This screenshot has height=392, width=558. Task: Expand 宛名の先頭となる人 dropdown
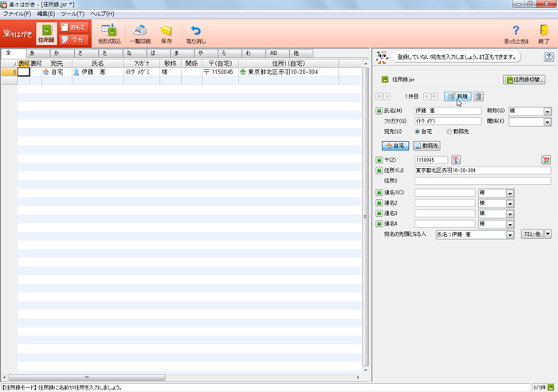(510, 234)
